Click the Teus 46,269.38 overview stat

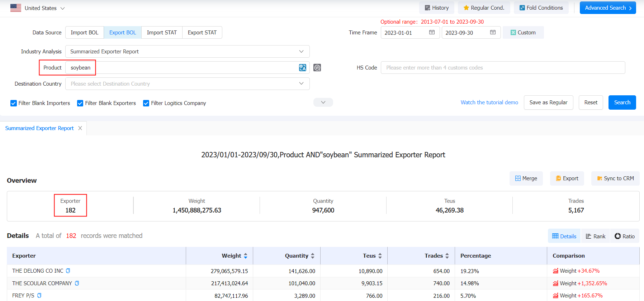pyautogui.click(x=450, y=206)
